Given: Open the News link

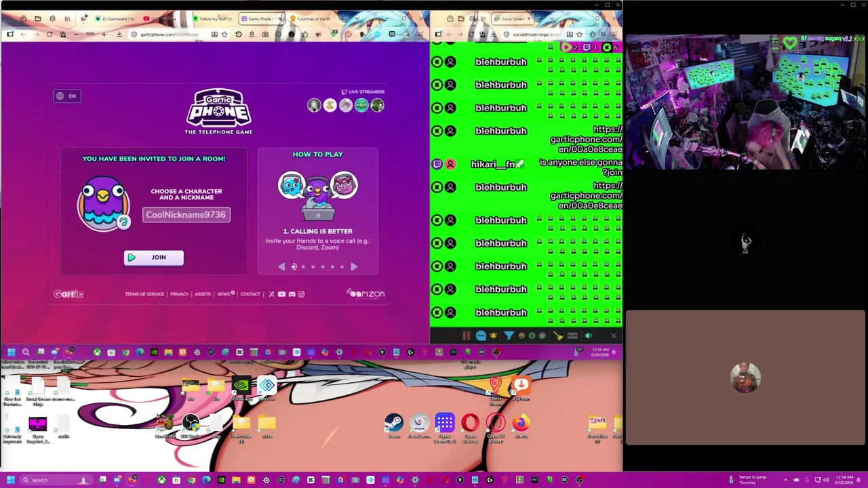Looking at the screenshot, I should click(x=224, y=294).
